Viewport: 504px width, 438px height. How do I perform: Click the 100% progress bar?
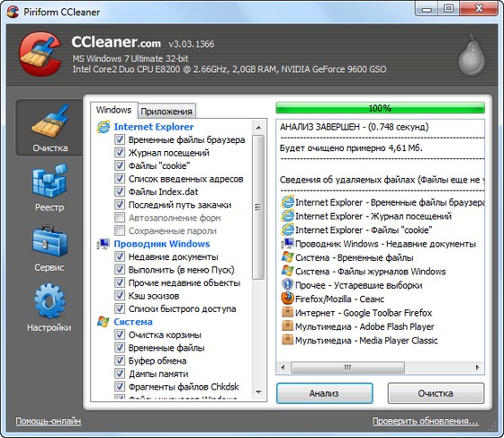pyautogui.click(x=380, y=108)
